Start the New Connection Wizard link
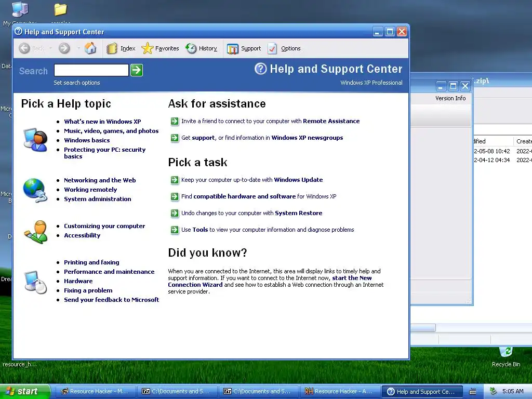 click(270, 281)
